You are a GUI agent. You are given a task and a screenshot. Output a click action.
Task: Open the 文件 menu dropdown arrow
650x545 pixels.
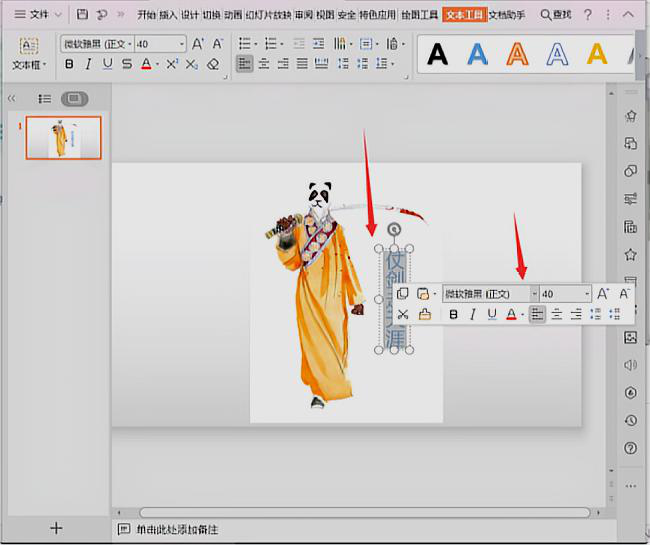(58, 15)
